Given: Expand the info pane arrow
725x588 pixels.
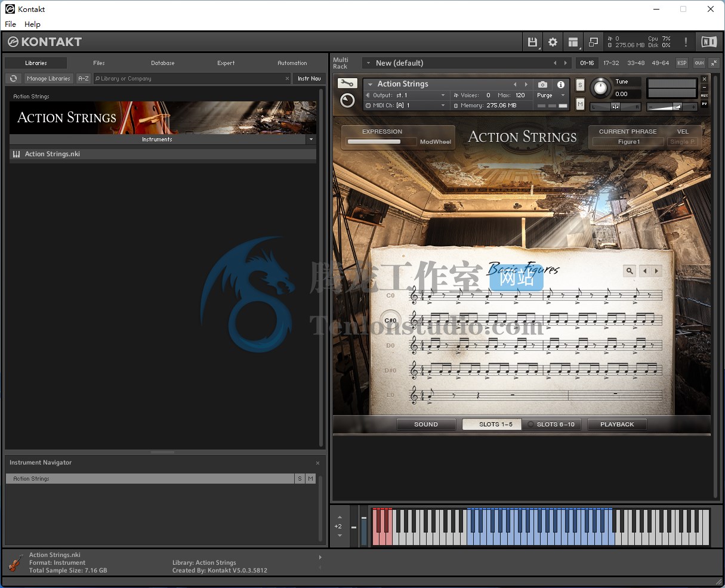Looking at the screenshot, I should point(320,558).
